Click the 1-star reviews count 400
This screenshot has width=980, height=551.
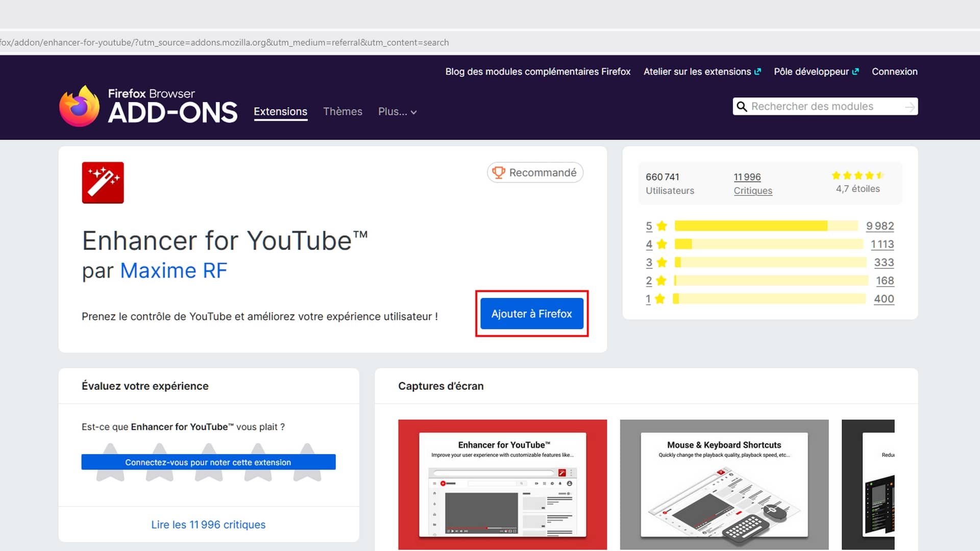pos(884,299)
